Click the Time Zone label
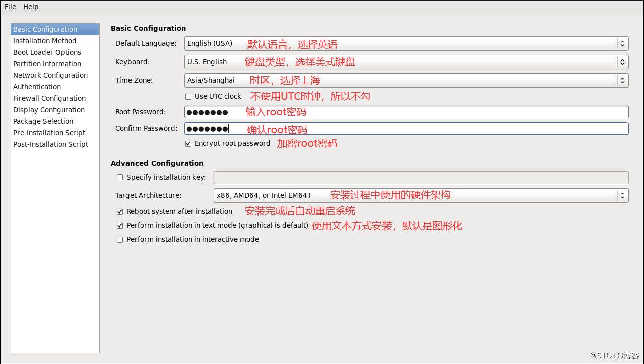This screenshot has height=364, width=644. click(134, 80)
